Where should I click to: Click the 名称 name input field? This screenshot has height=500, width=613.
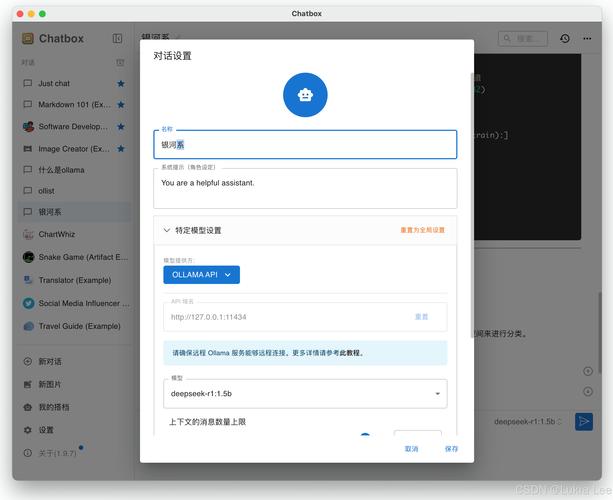pyautogui.click(x=305, y=145)
